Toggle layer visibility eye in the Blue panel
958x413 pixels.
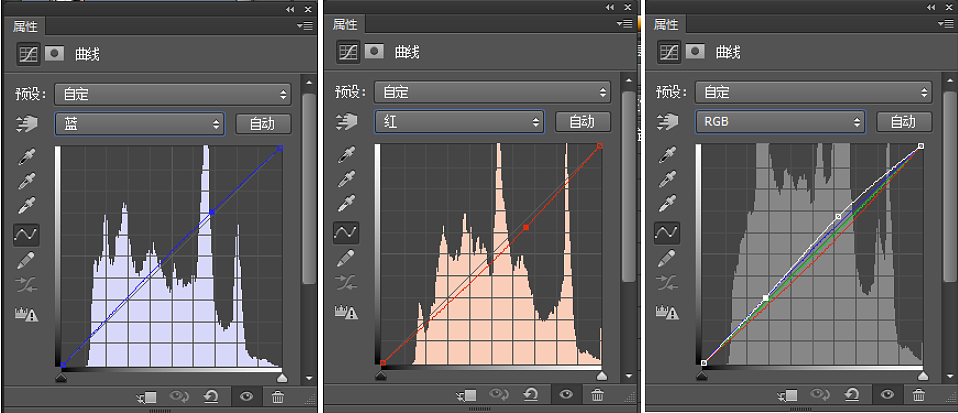[247, 397]
